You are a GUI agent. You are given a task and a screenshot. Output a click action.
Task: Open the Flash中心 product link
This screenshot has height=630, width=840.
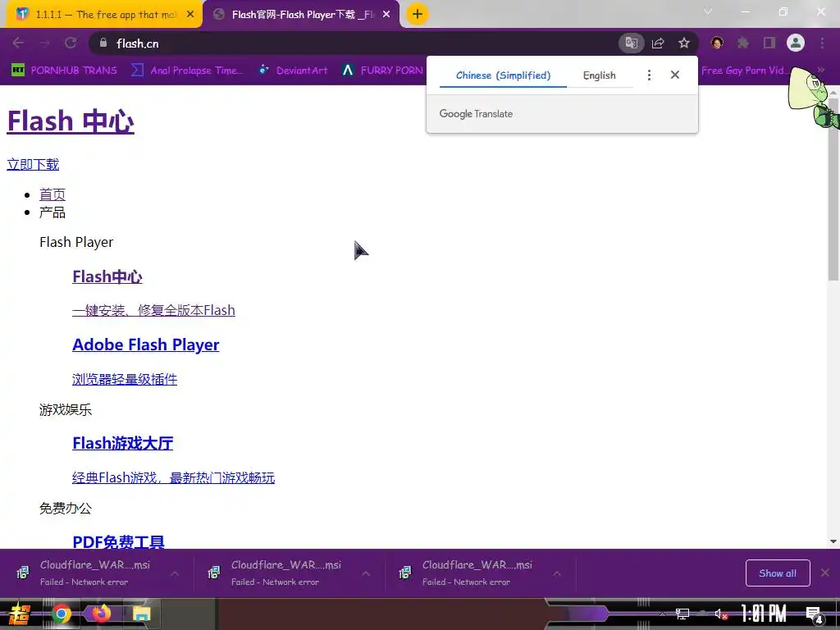pos(107,277)
